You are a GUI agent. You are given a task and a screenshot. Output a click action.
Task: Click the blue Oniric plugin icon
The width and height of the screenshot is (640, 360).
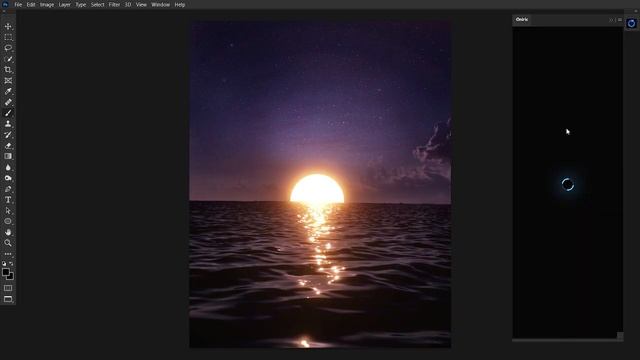pos(631,23)
